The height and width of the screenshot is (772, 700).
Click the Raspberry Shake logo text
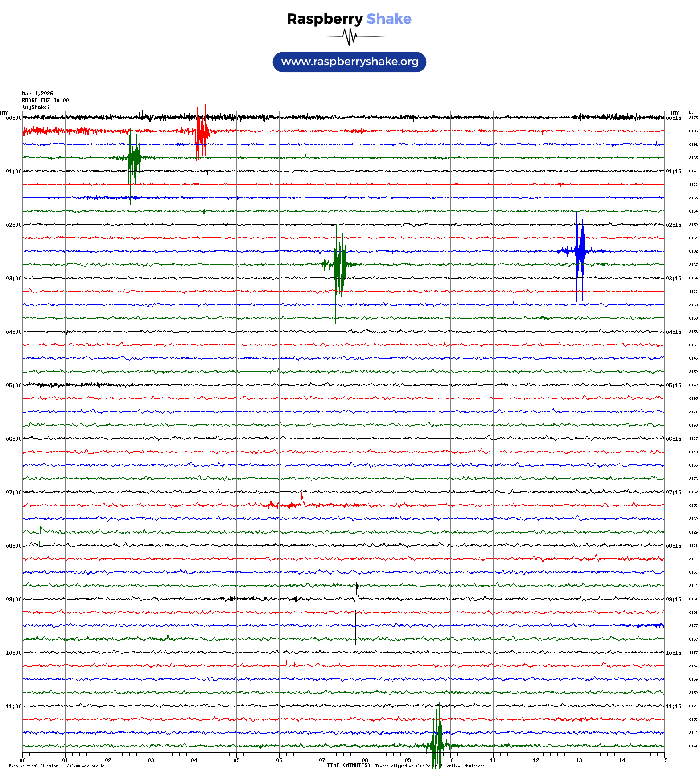click(349, 19)
